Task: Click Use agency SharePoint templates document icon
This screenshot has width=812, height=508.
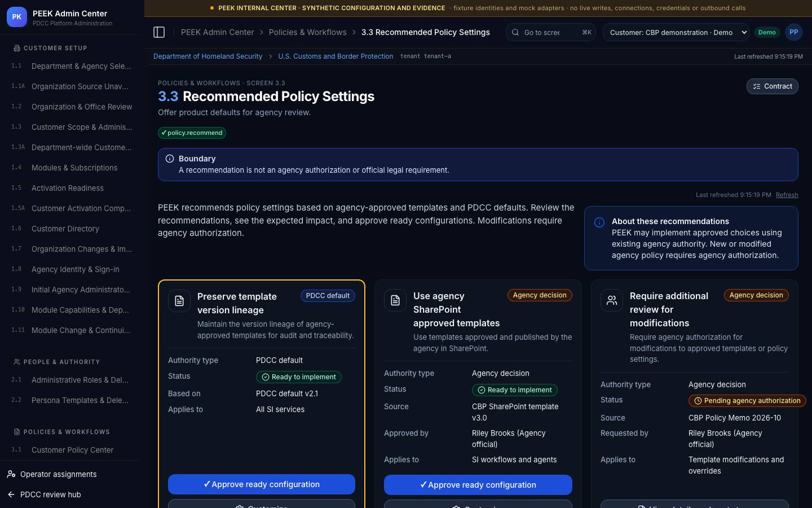Action: pos(395,300)
